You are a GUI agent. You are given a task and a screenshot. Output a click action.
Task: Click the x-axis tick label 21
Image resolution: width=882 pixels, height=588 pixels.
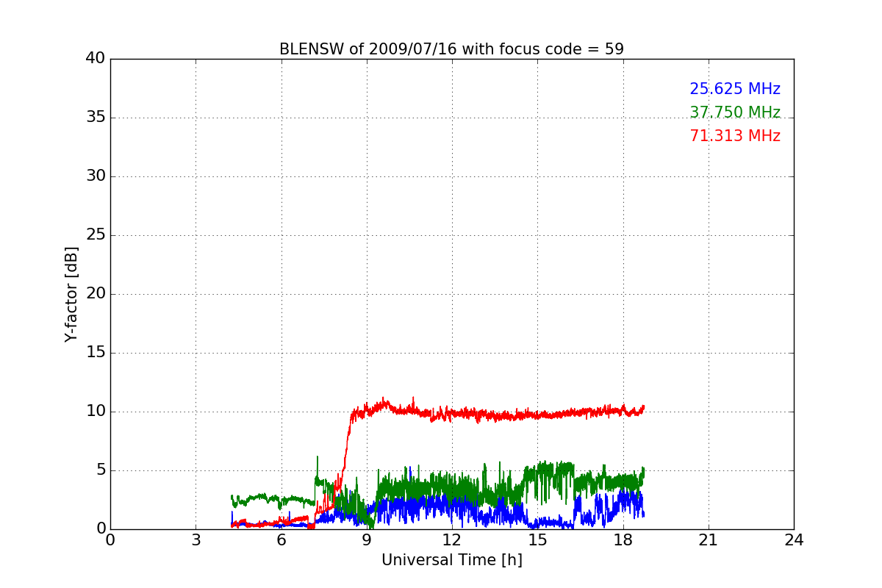pos(709,540)
